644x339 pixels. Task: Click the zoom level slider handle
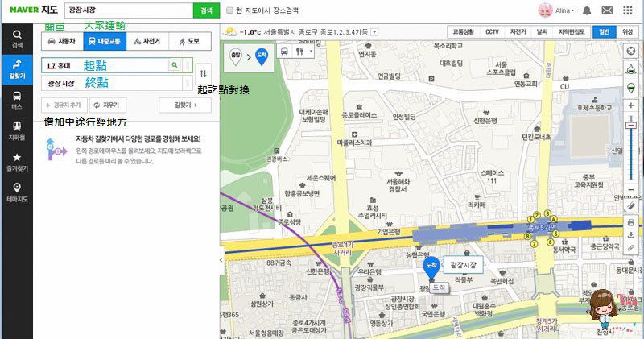point(631,126)
